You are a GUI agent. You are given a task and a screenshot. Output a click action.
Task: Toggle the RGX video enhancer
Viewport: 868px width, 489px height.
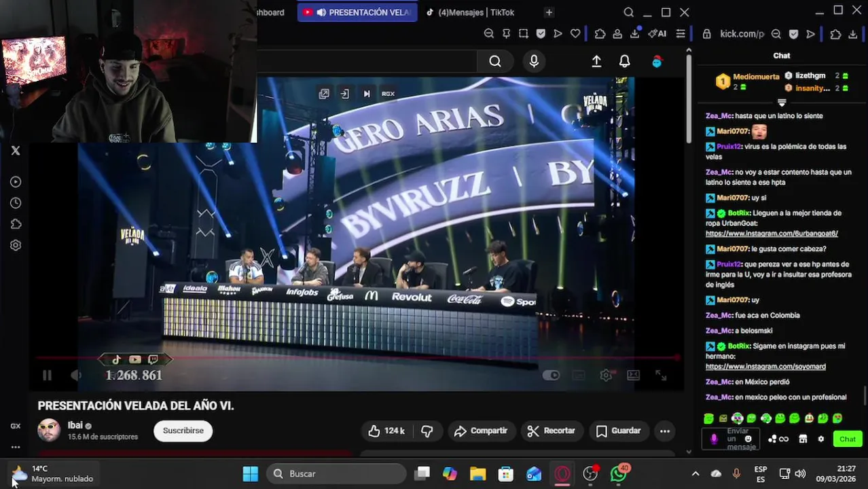pos(388,94)
